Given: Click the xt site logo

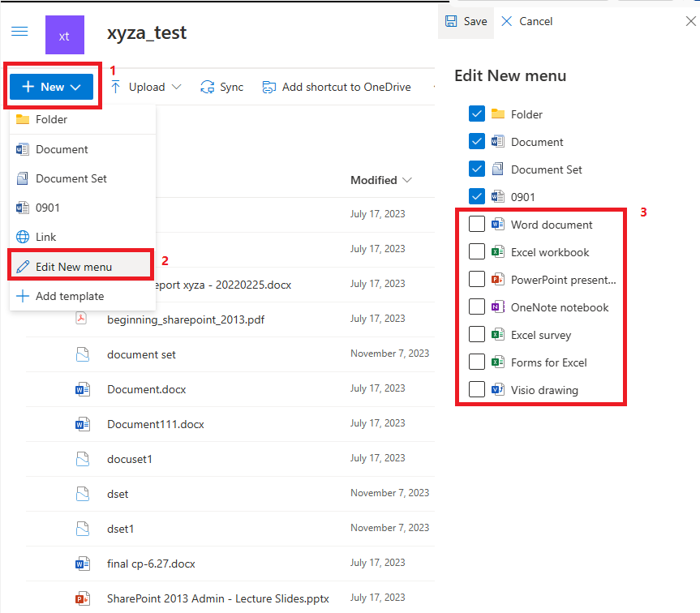Looking at the screenshot, I should [x=64, y=35].
